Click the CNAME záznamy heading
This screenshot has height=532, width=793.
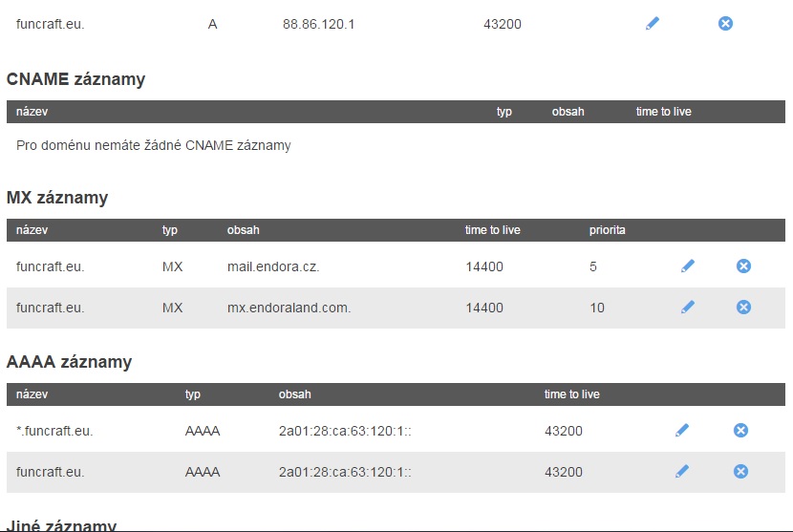click(75, 80)
